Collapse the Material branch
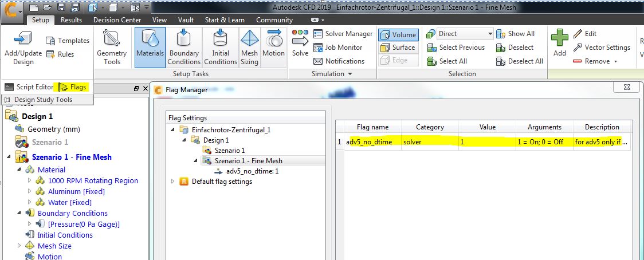644x260 pixels. (19, 169)
